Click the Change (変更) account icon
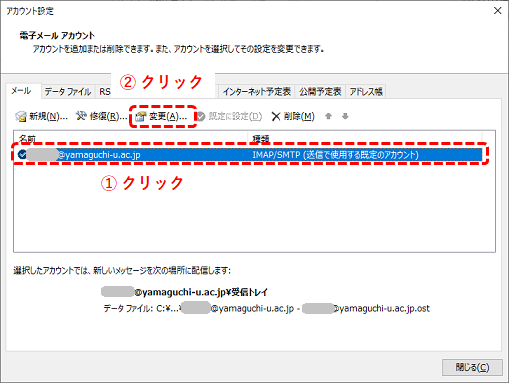Viewport: 509px width, 383px height. (x=141, y=116)
